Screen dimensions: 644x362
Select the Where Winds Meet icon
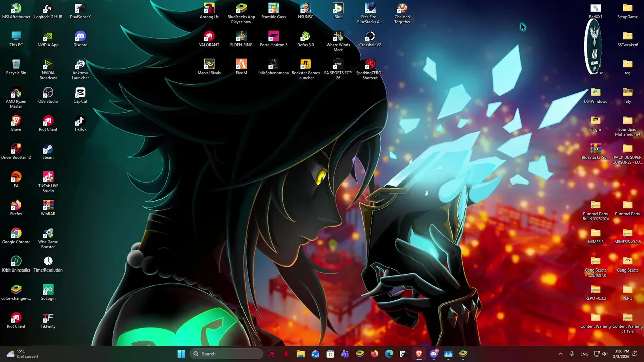(338, 42)
